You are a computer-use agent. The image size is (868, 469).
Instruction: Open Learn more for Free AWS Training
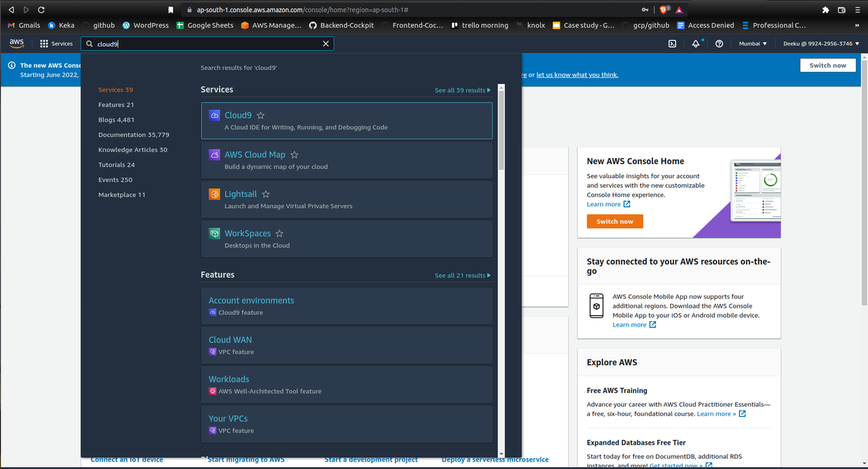click(x=721, y=413)
